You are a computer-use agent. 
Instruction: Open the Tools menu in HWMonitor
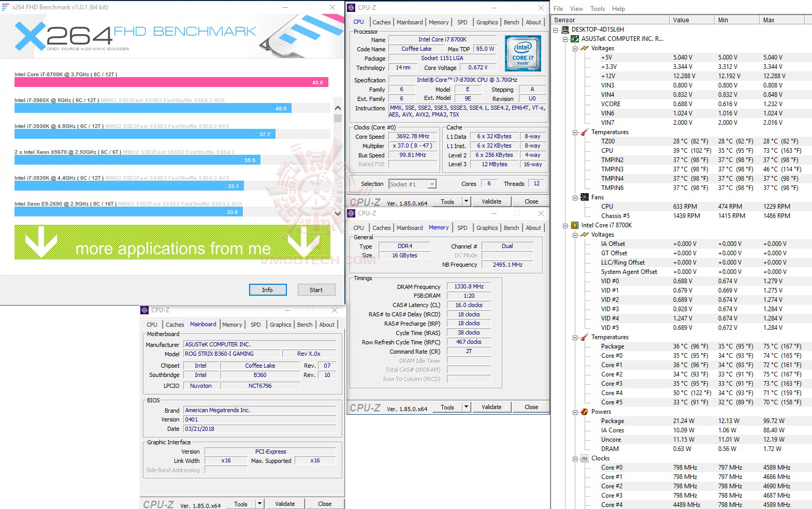598,8
